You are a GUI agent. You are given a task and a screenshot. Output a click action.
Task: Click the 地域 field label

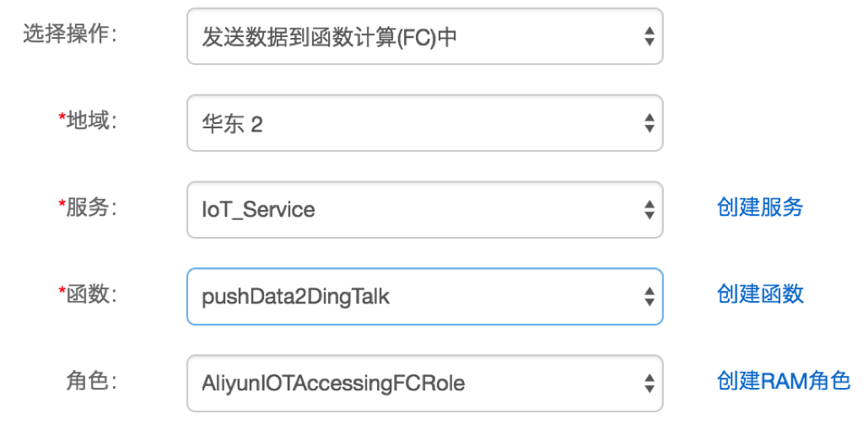pyautogui.click(x=90, y=121)
